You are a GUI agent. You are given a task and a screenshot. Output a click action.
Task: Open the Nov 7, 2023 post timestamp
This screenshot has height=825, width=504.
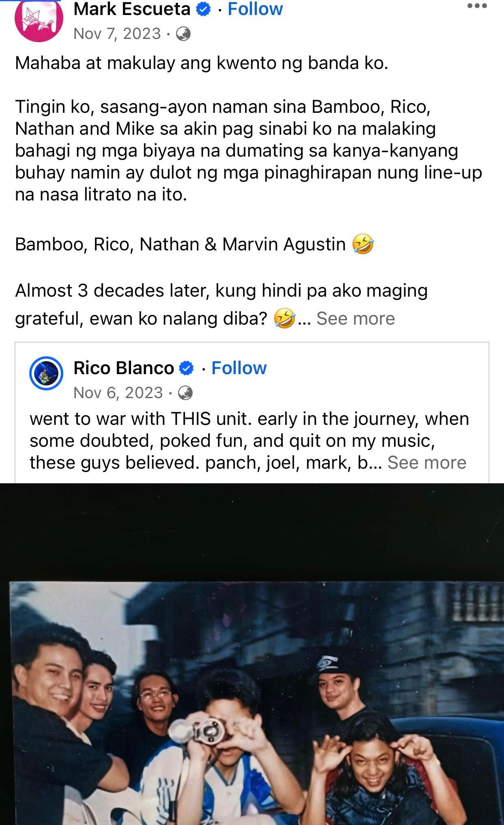coord(117,34)
